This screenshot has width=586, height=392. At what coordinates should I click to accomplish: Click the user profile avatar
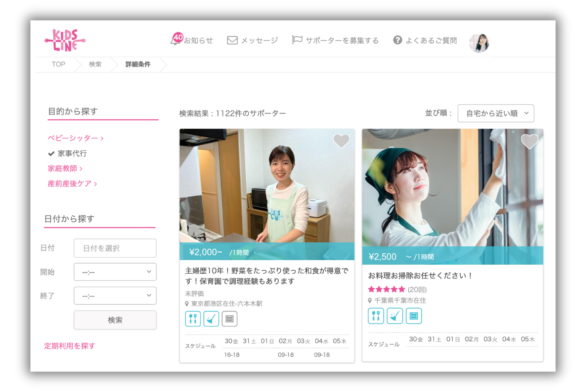coord(479,43)
